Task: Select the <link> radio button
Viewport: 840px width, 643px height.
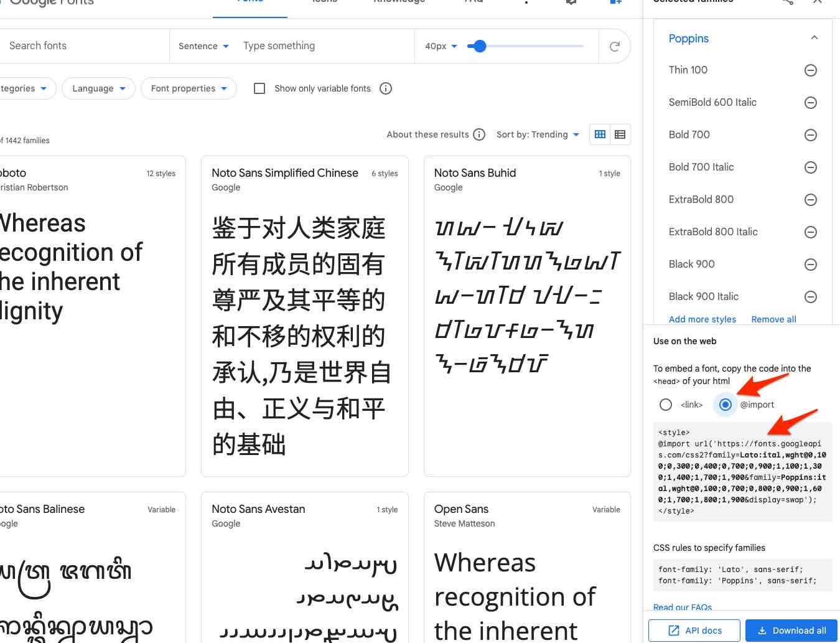Action: tap(666, 405)
